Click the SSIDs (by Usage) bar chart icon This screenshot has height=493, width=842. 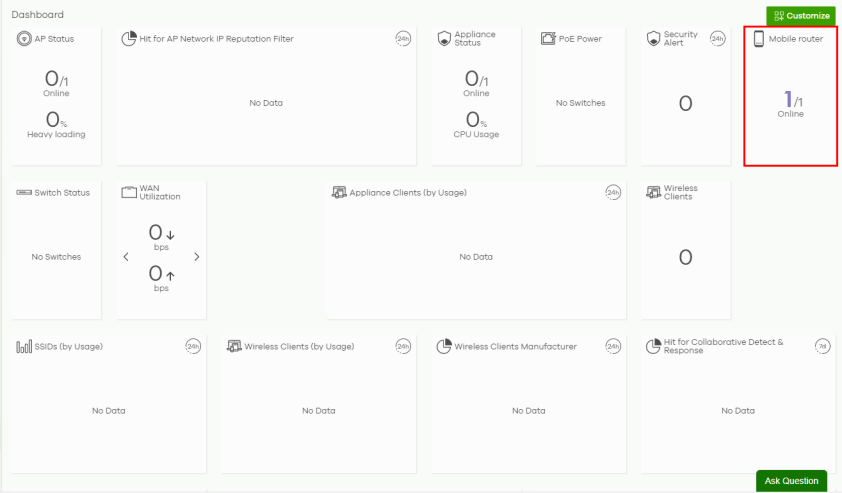click(24, 346)
